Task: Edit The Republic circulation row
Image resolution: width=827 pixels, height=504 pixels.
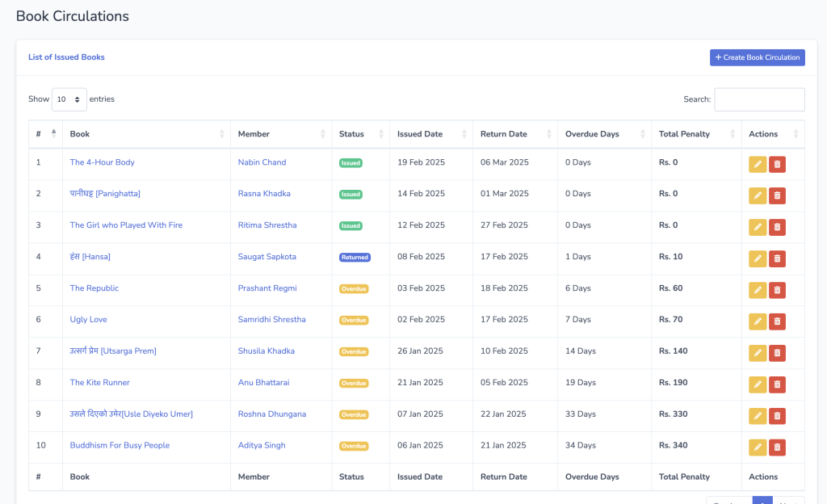Action: pos(758,290)
